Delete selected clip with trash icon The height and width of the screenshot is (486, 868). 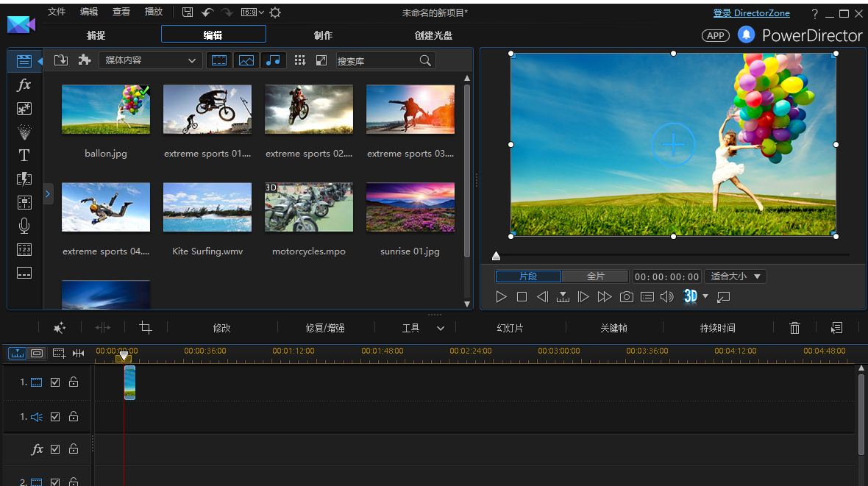tap(794, 328)
